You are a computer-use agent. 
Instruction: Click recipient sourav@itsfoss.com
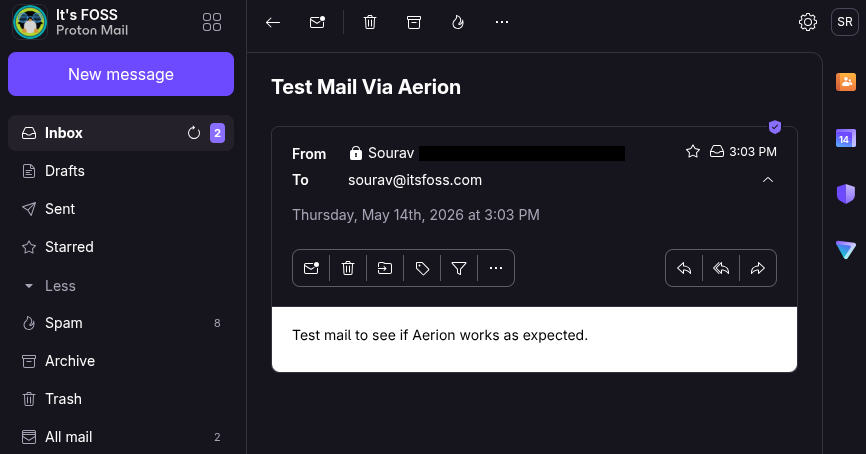(415, 180)
